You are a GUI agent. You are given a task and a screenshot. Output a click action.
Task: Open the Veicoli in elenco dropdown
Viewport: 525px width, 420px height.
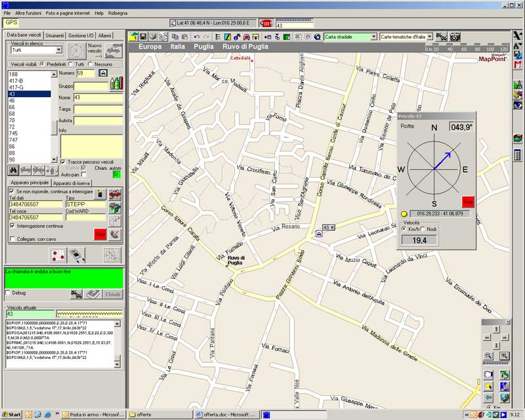[x=58, y=50]
